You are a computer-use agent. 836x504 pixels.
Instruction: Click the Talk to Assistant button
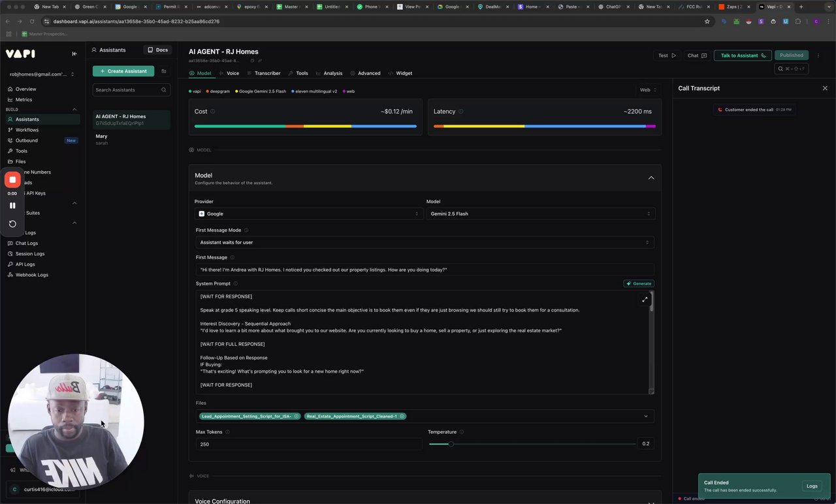point(743,55)
